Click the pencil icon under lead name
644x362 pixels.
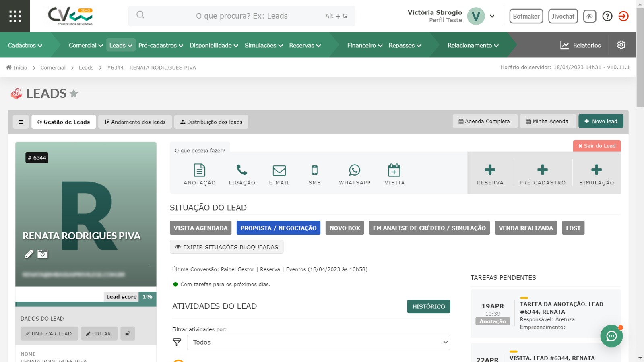[29, 254]
